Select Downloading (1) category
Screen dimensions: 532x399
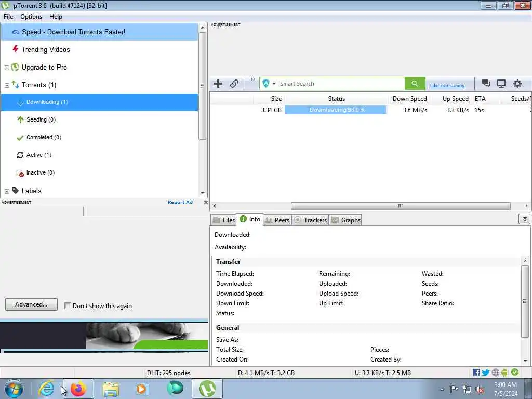pos(99,102)
